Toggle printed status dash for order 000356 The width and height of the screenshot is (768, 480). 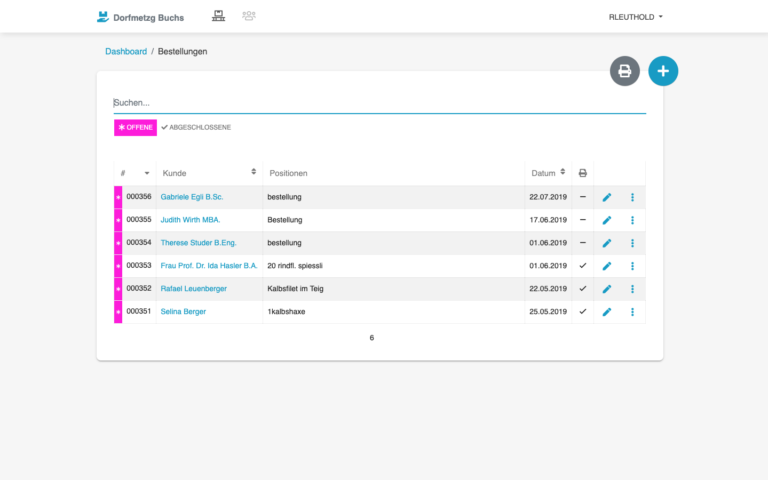[582, 197]
